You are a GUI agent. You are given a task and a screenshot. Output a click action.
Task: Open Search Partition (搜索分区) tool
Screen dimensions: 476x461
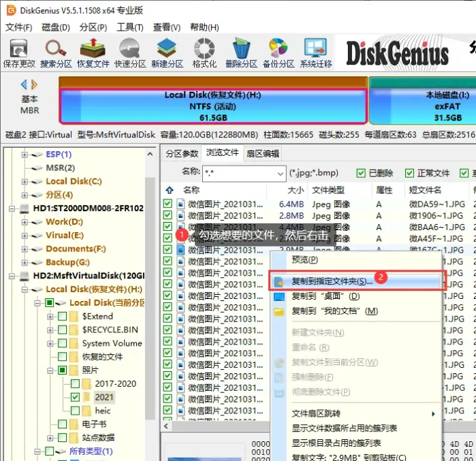[x=56, y=53]
